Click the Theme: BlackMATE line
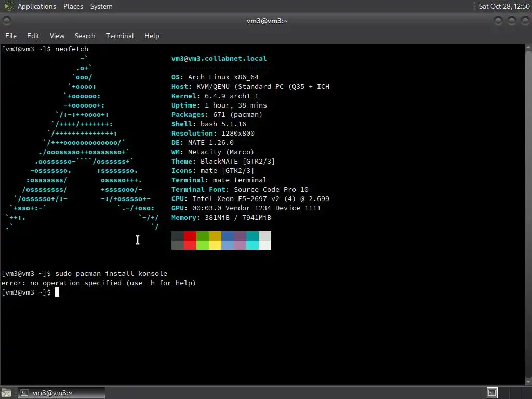 223,162
